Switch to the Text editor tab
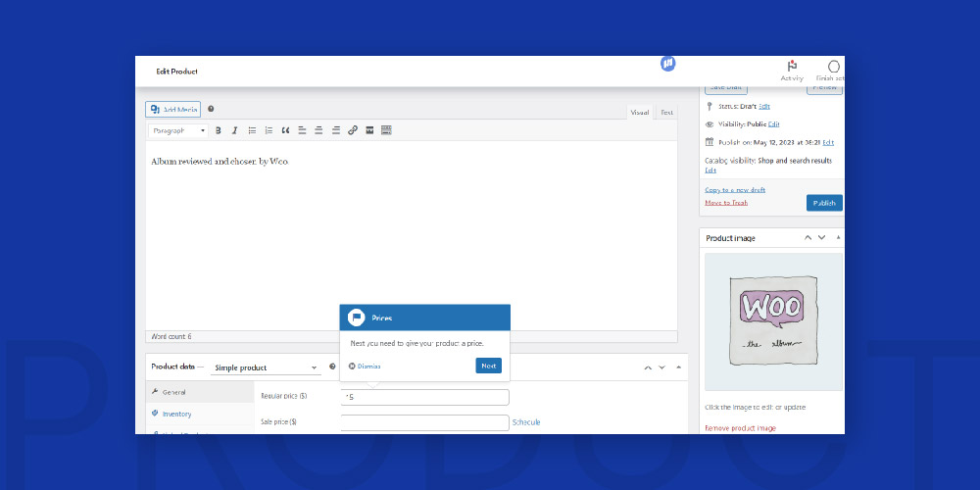Viewport: 980px width, 490px height. 666,113
